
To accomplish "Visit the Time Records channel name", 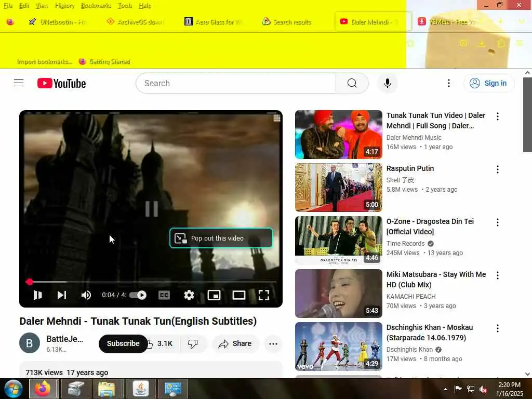I will pyautogui.click(x=405, y=244).
